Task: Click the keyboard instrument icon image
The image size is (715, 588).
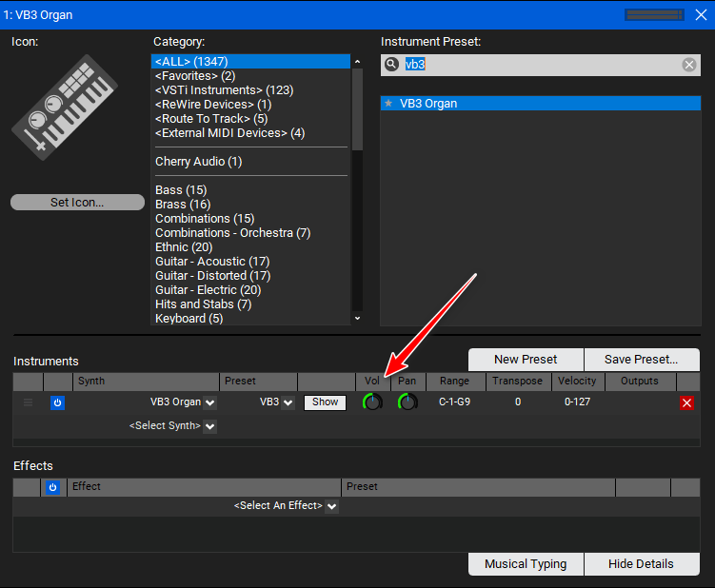Action: 65,108
